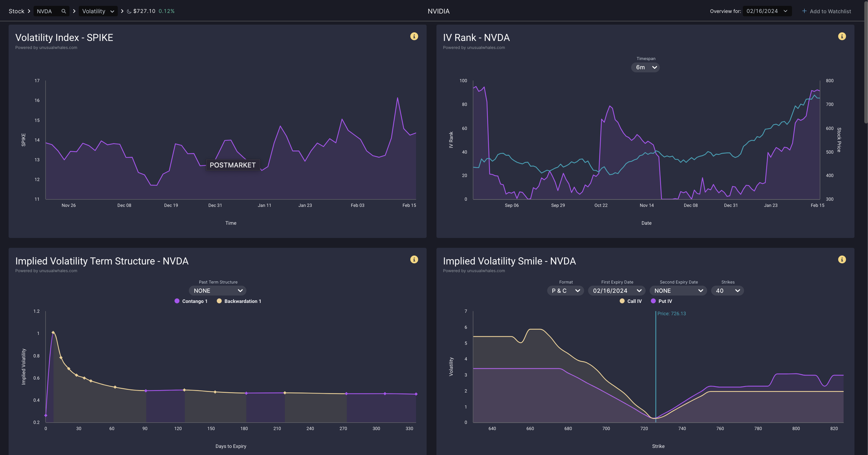This screenshot has width=868, height=455.
Task: Click the Stock breadcrumb item
Action: tap(17, 11)
